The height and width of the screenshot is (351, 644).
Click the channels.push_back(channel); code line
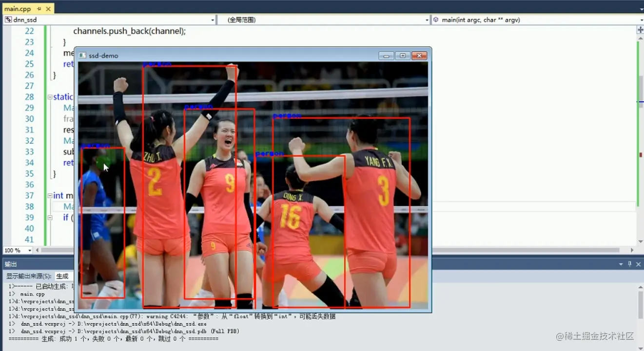[x=130, y=31]
